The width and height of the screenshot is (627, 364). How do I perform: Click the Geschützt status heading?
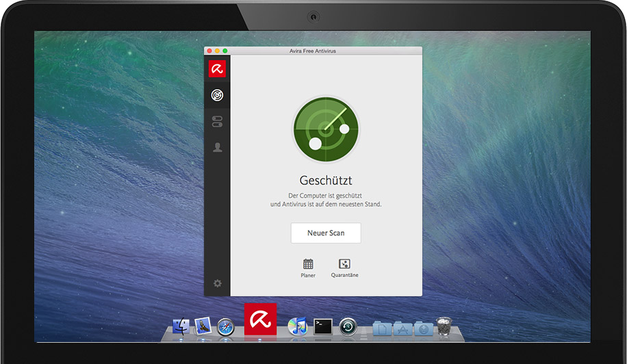coord(326,180)
